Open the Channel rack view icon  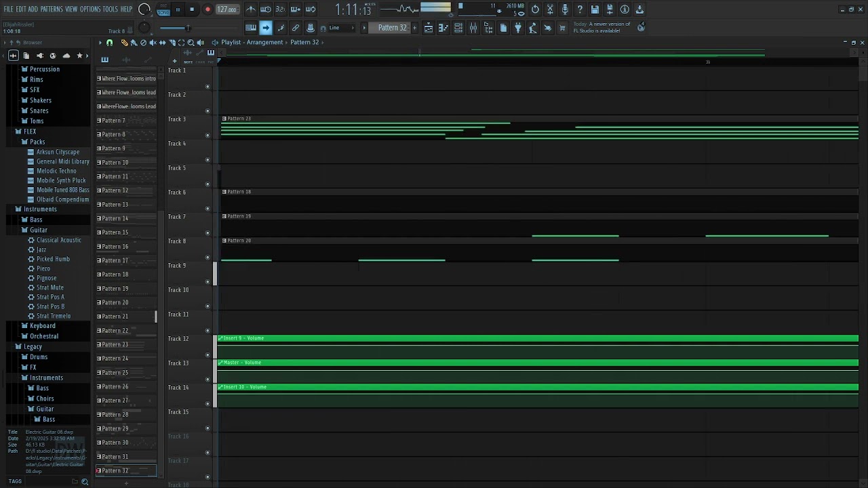tap(458, 28)
